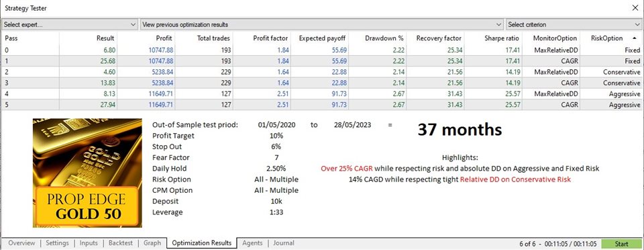Switch to the Agents tab

pos(253,243)
